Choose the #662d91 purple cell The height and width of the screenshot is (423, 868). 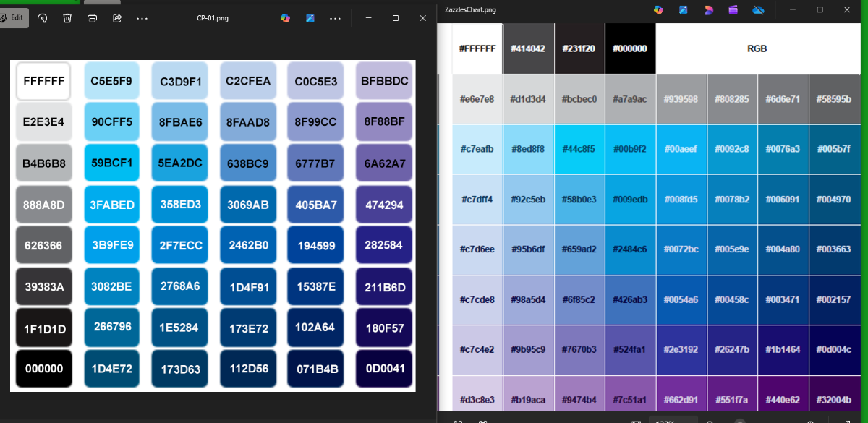click(x=681, y=393)
